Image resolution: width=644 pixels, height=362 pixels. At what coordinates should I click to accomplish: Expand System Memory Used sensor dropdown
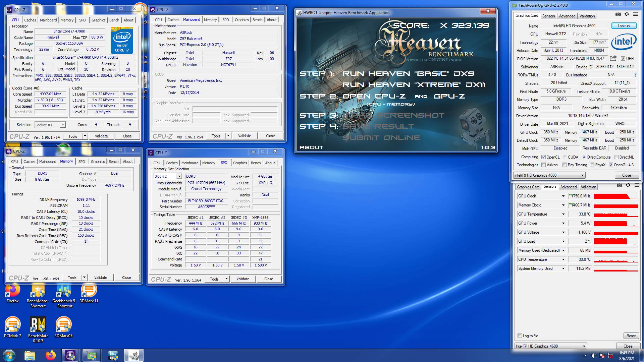pos(563,268)
